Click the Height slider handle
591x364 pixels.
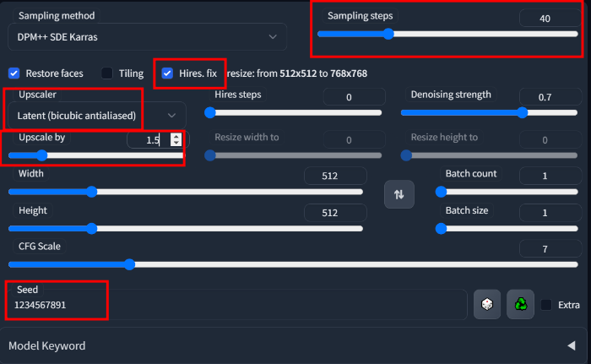pyautogui.click(x=91, y=228)
